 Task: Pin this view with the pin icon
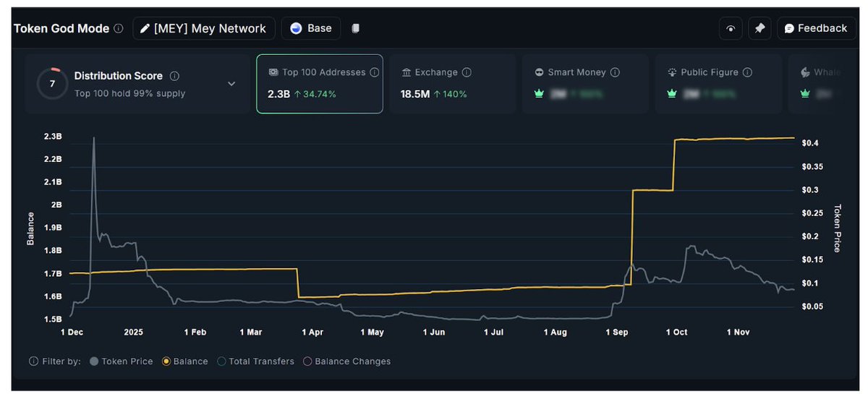click(759, 29)
